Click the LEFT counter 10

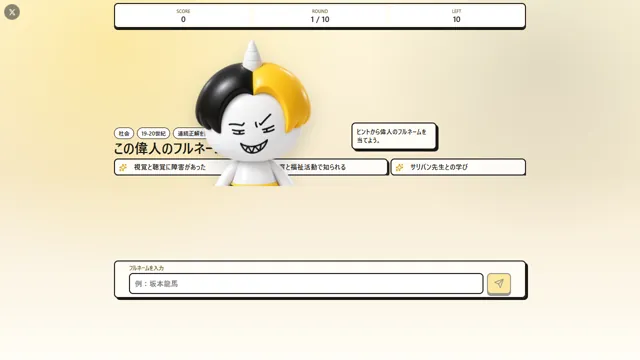click(x=456, y=19)
